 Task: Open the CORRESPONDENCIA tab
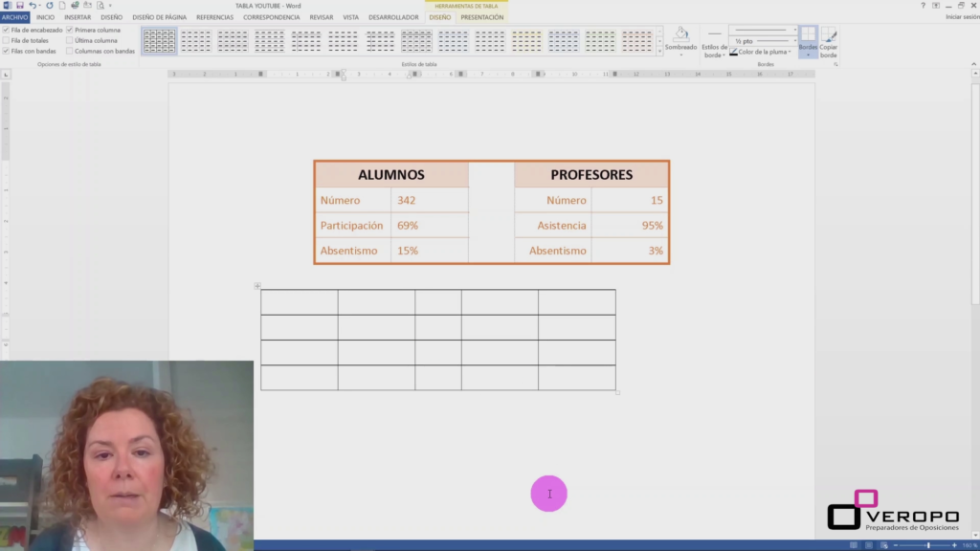[x=271, y=17]
